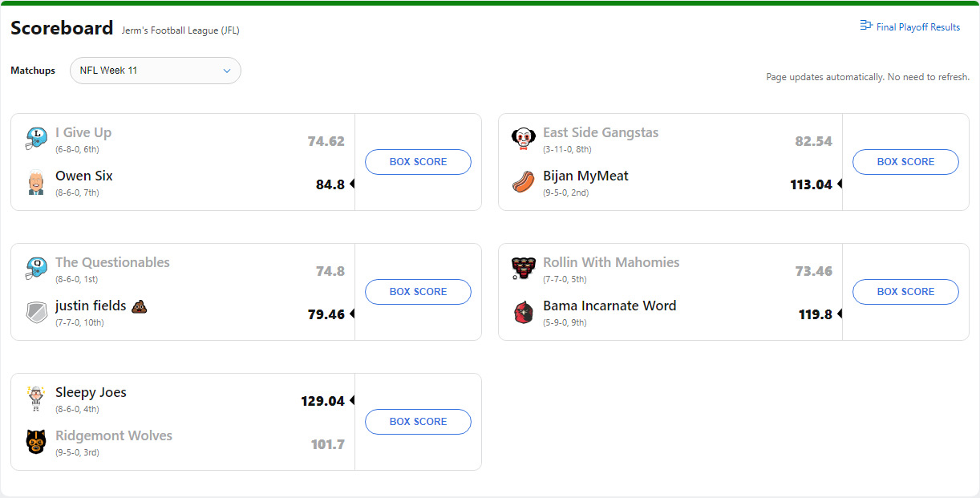This screenshot has width=980, height=498.
Task: Click justin fields gray shield icon
Action: click(36, 312)
